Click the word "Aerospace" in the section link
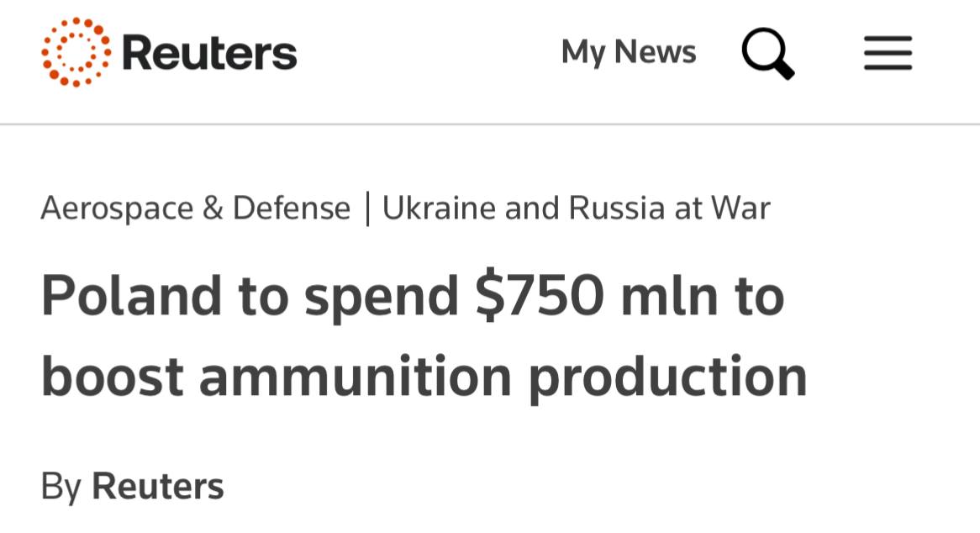The width and height of the screenshot is (980, 533). coord(117,208)
